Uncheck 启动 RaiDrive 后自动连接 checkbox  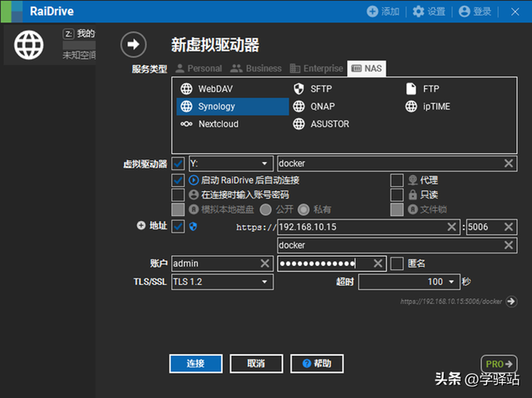tap(178, 180)
